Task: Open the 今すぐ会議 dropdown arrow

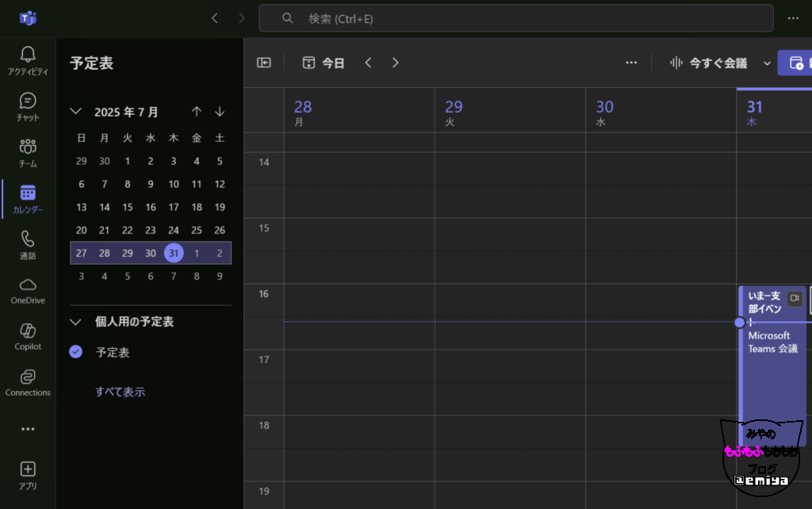Action: (767, 63)
